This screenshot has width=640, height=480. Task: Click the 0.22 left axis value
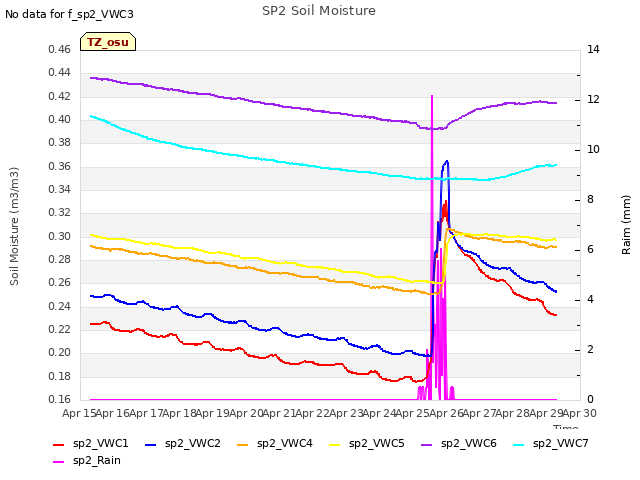[x=60, y=329]
